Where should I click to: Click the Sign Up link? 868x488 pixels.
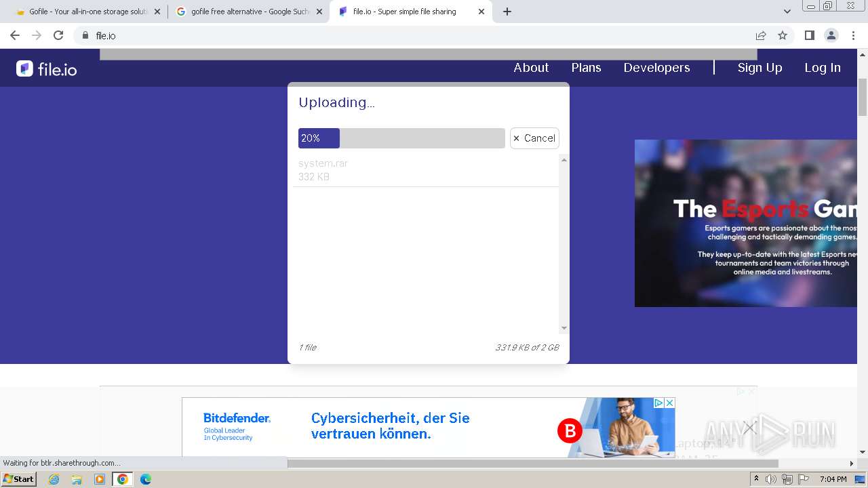759,68
